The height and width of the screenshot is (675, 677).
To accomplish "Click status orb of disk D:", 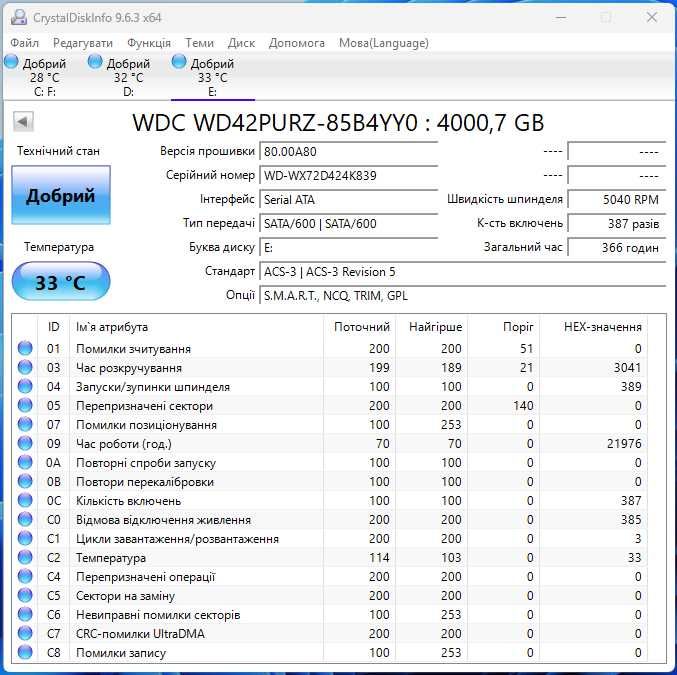I will tap(95, 62).
